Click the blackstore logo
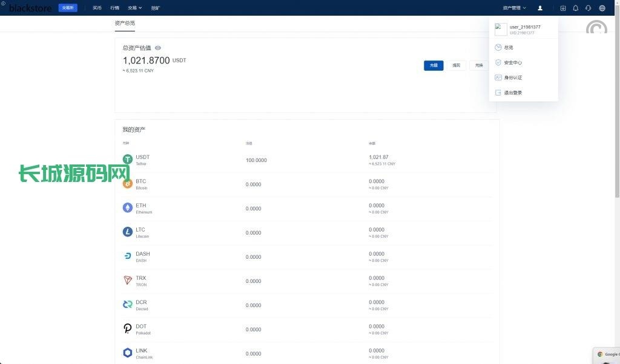 (x=30, y=8)
